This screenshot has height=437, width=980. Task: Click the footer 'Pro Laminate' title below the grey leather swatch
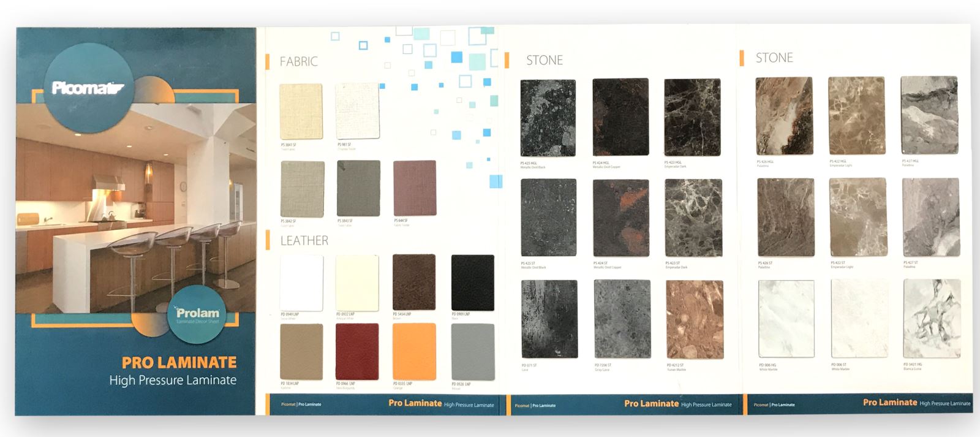[415, 403]
